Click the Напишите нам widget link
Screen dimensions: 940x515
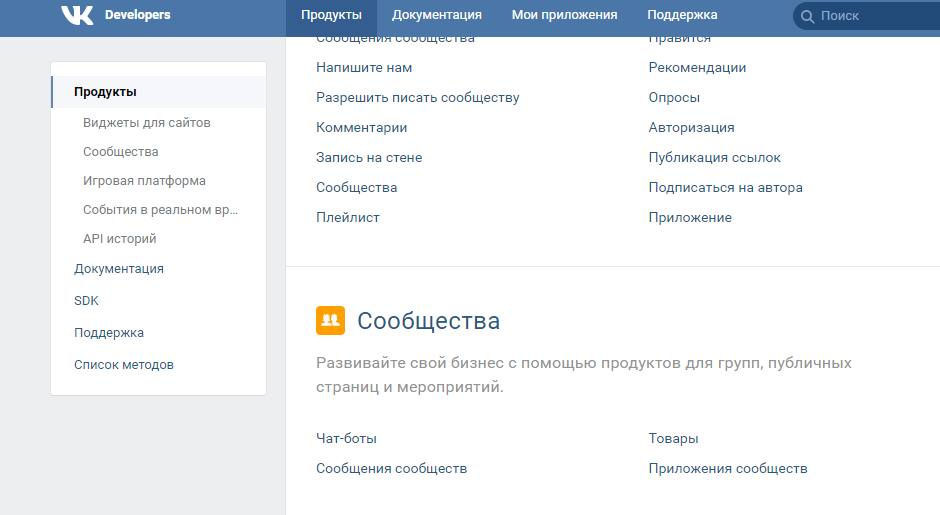pyautogui.click(x=364, y=68)
